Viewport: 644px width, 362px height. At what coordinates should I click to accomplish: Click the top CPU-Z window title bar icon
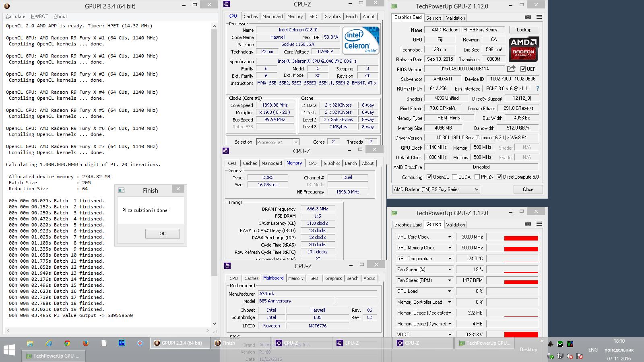tap(227, 4)
